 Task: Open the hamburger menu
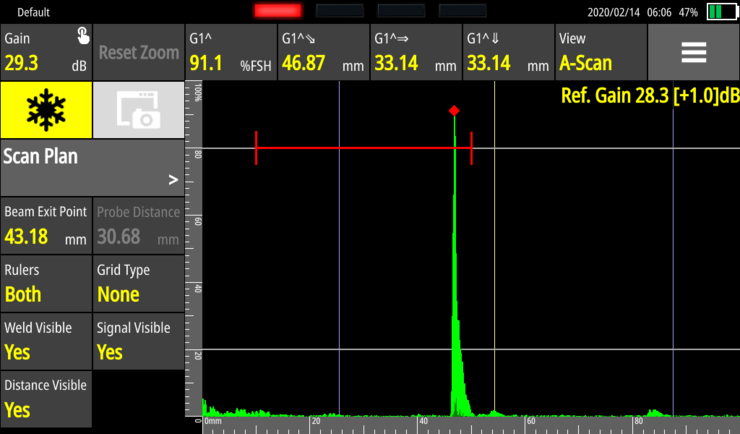coord(694,52)
